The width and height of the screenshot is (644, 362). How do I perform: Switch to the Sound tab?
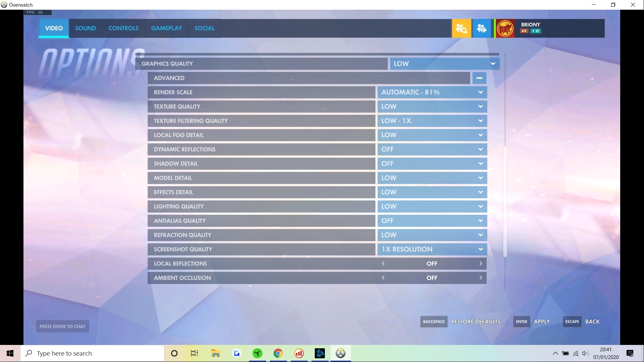[x=85, y=28]
